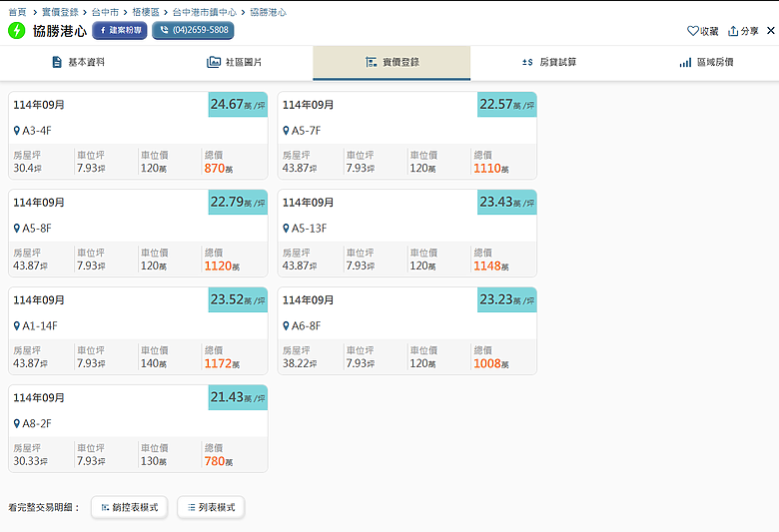This screenshot has width=779, height=532.
Task: Click the green lightning bolt logo icon
Action: tap(17, 30)
